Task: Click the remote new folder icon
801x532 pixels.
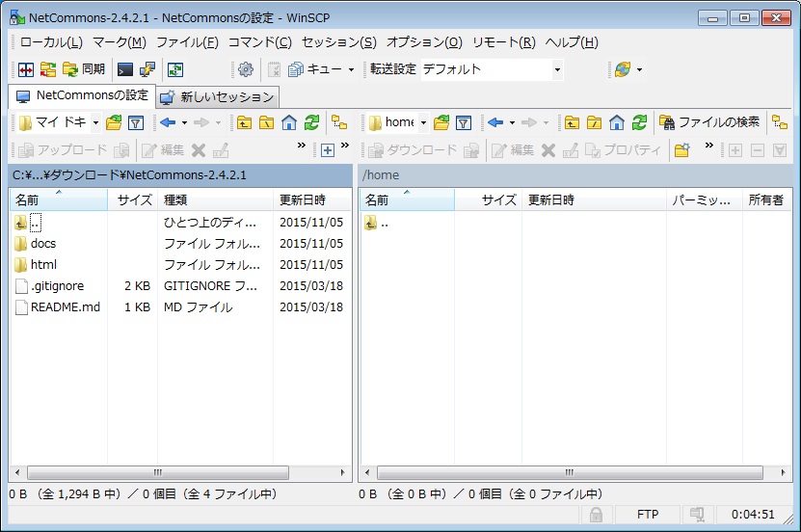Action: (682, 150)
